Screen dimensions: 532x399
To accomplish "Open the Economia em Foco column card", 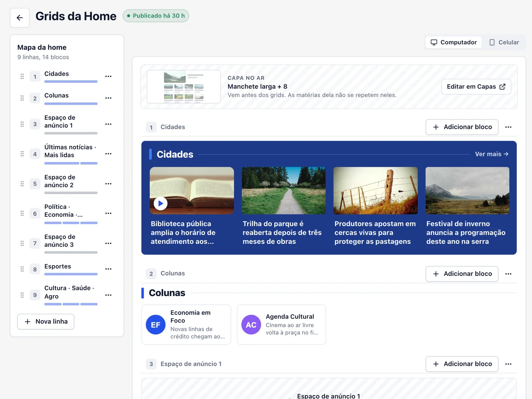I will coord(186,325).
